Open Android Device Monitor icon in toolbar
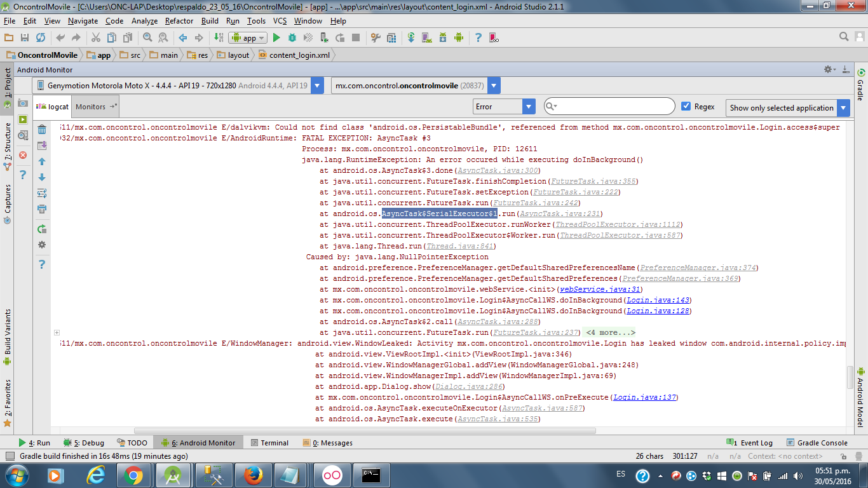This screenshot has height=488, width=868. (459, 38)
